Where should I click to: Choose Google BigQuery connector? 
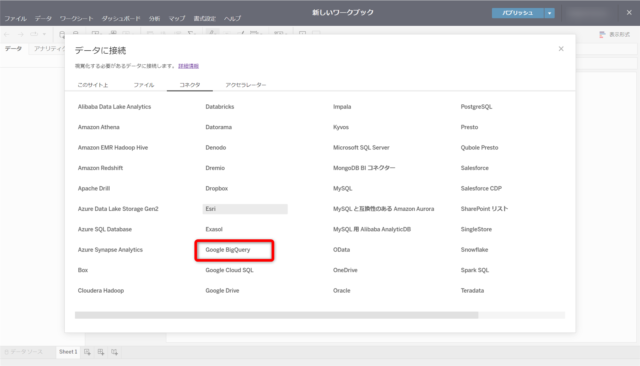228,250
